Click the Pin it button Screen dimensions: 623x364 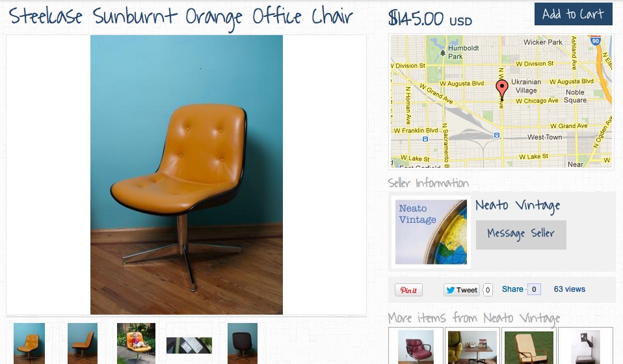(408, 290)
